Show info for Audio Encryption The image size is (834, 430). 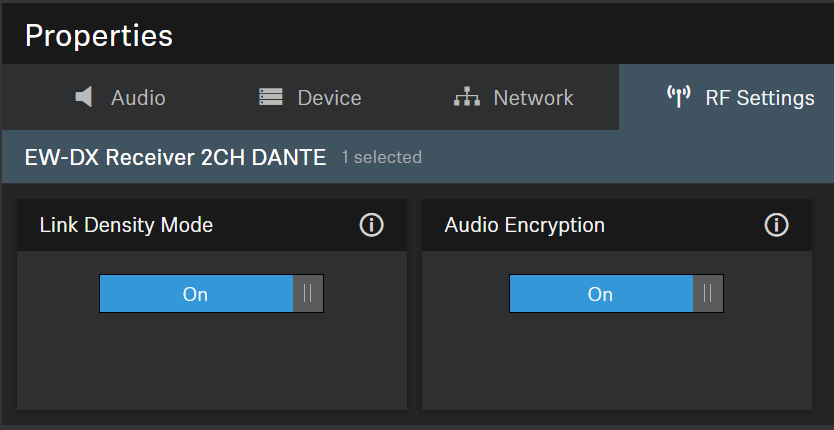(x=776, y=225)
